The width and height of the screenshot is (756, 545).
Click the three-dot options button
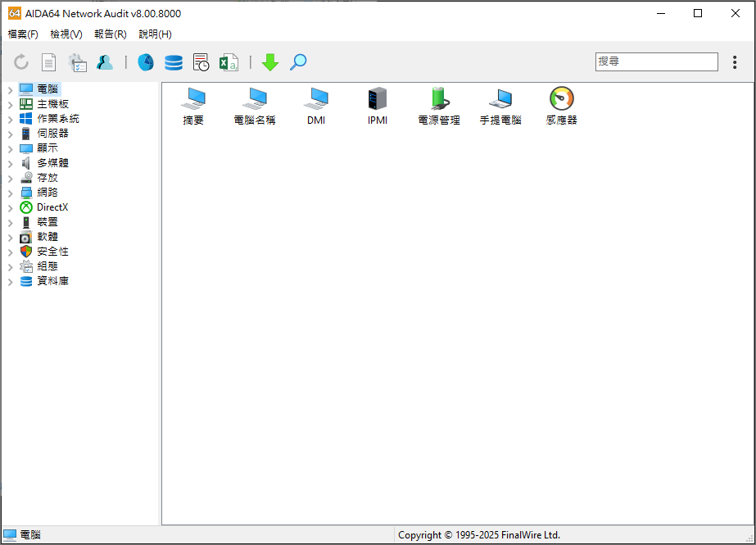(735, 62)
